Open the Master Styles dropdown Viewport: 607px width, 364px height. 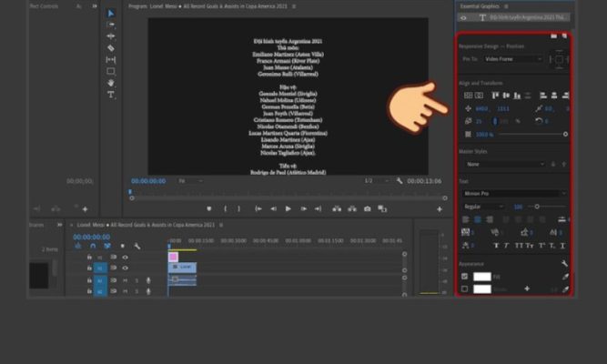[503, 165]
